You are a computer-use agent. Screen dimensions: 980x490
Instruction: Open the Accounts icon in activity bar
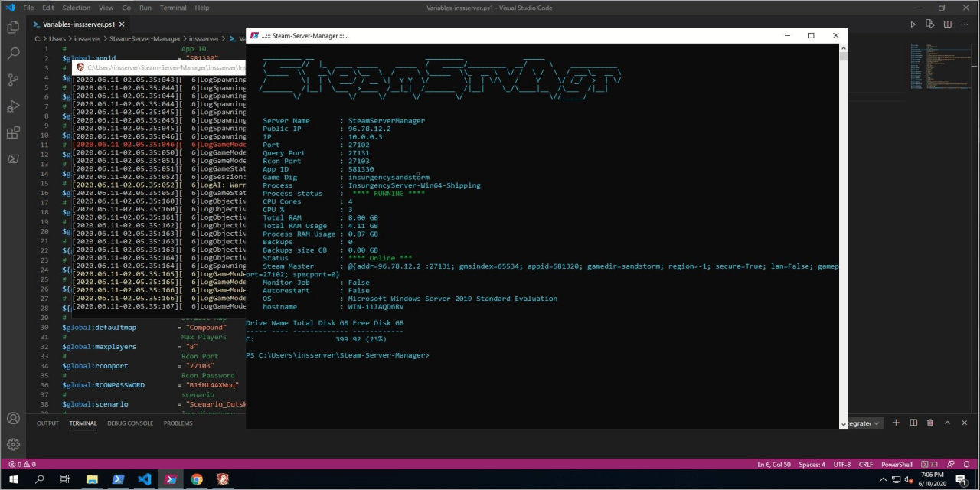click(13, 418)
